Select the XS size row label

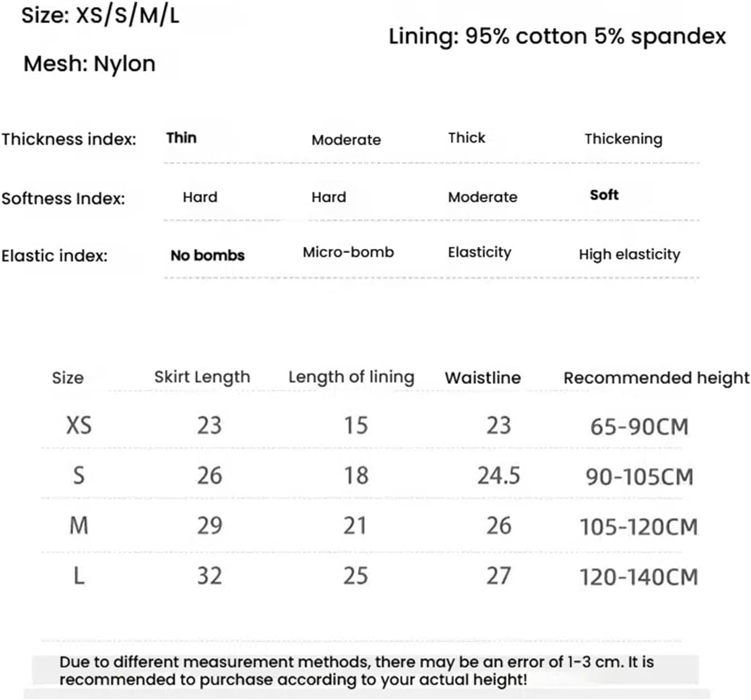tap(79, 426)
